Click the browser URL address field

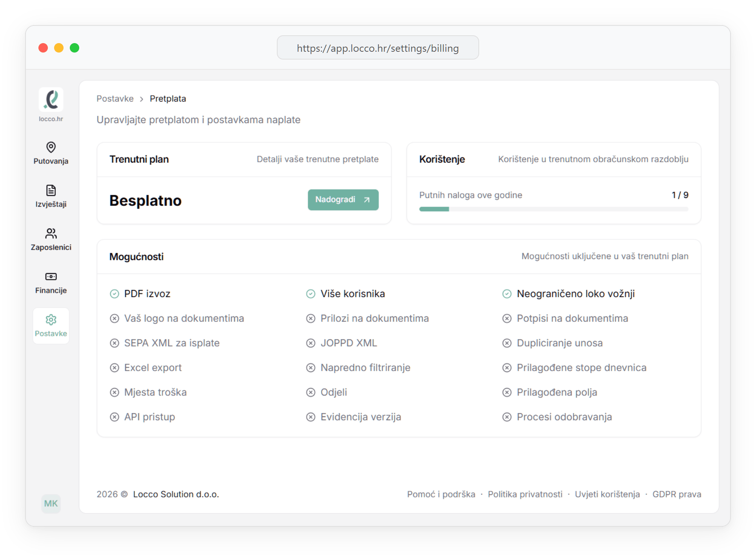pyautogui.click(x=378, y=48)
